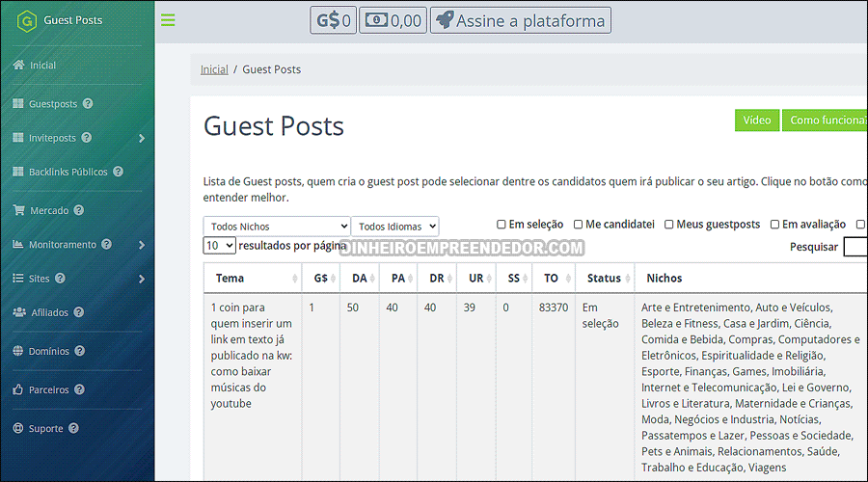Viewport: 868px width, 482px height.
Task: Sort by the UR column header
Action: coord(476,278)
